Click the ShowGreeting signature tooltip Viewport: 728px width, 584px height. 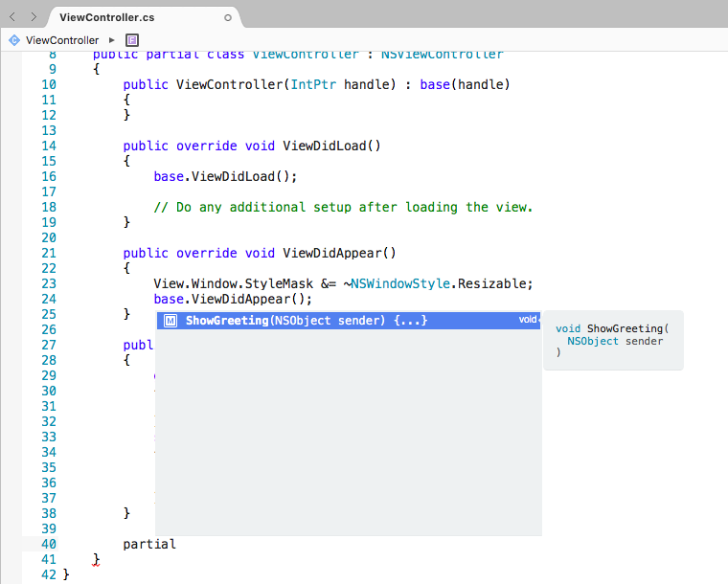(613, 341)
